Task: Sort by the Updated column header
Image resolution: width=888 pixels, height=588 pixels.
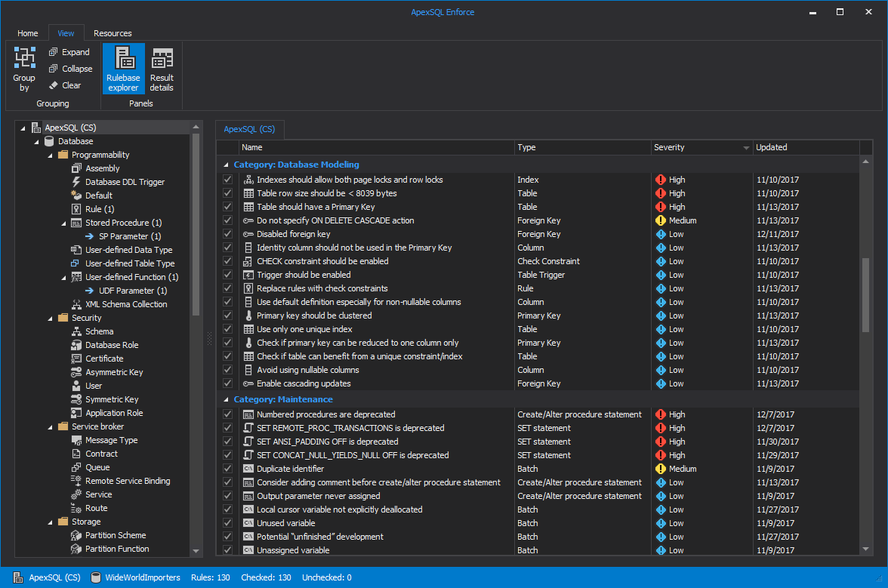Action: 806,147
